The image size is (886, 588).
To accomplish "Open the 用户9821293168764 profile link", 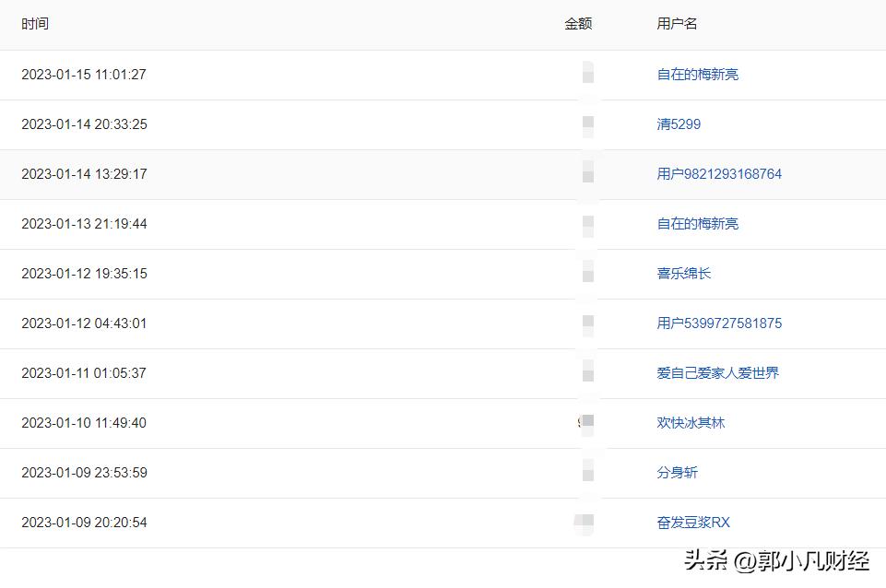I will click(x=719, y=174).
